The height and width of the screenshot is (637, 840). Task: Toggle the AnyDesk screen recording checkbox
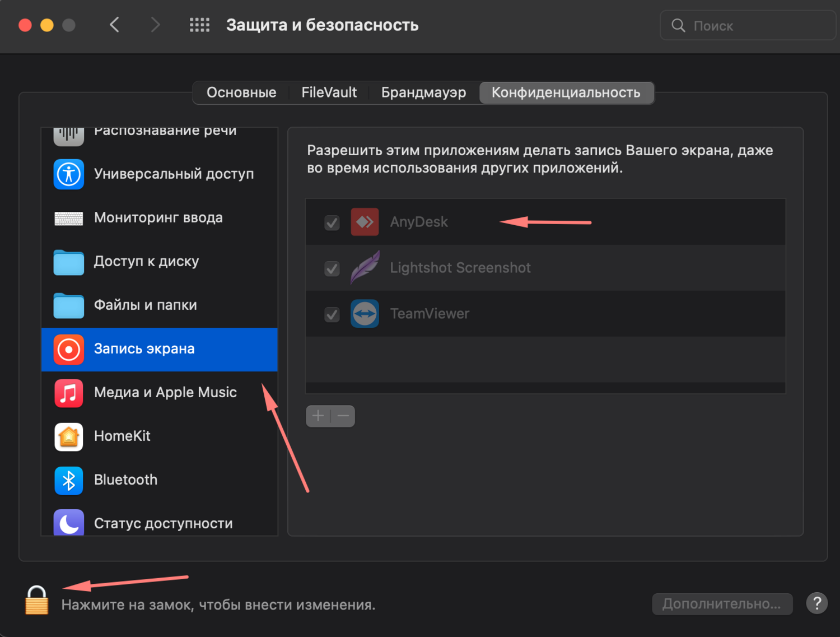pos(332,223)
